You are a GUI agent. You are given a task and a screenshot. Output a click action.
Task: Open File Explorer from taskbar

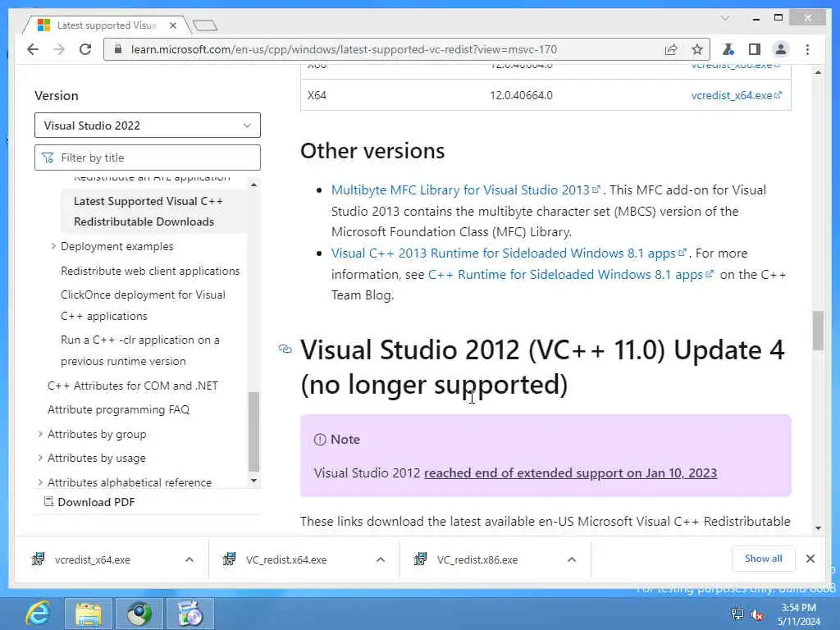click(89, 614)
